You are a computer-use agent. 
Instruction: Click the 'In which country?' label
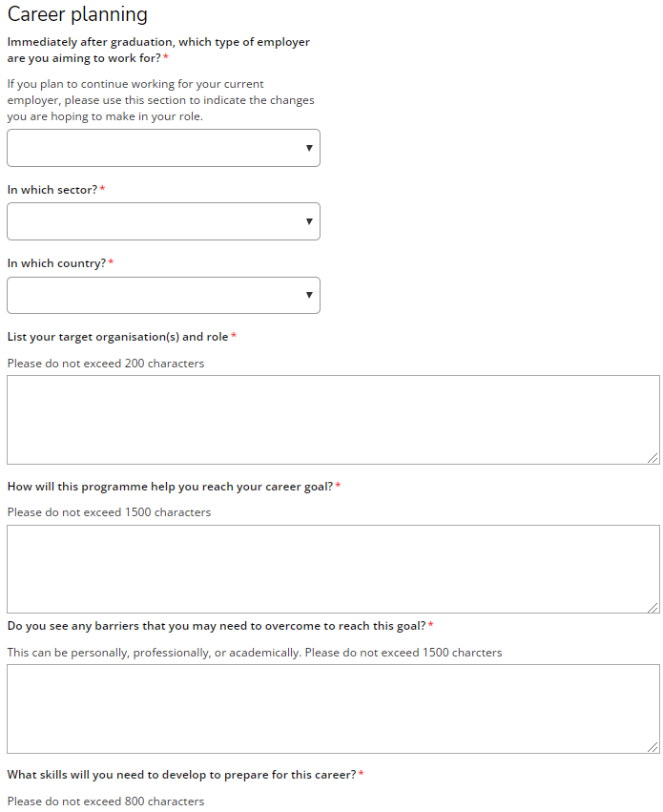56,263
